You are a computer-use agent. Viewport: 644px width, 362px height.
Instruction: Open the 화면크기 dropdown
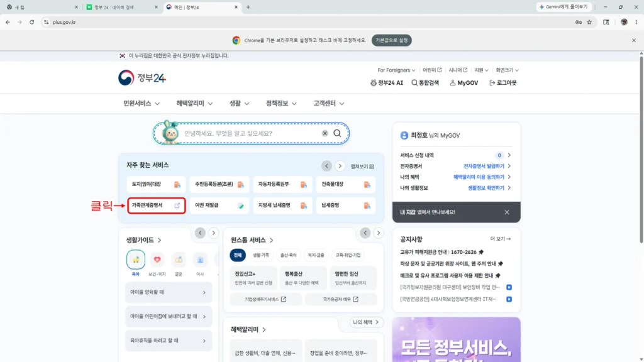coord(507,70)
